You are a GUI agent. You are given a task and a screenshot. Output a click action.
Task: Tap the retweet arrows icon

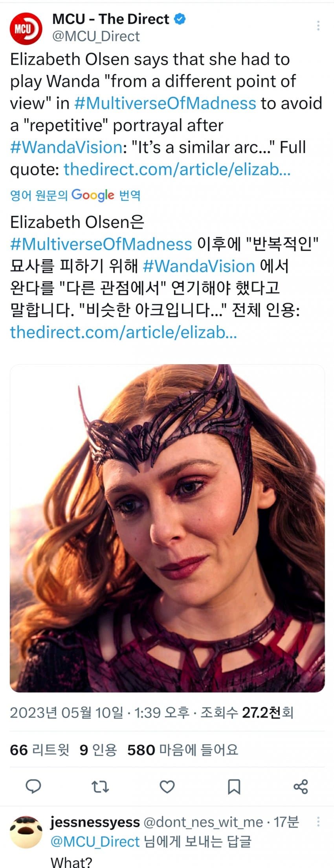[100, 786]
